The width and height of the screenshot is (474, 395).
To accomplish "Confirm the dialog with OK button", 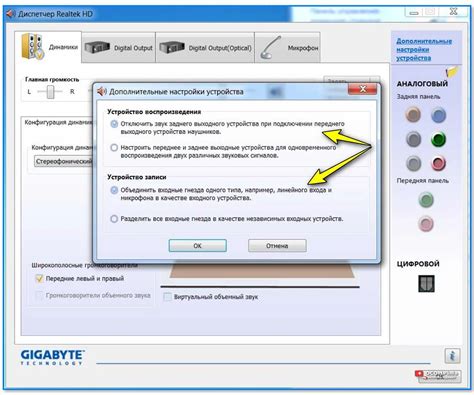I will point(198,246).
